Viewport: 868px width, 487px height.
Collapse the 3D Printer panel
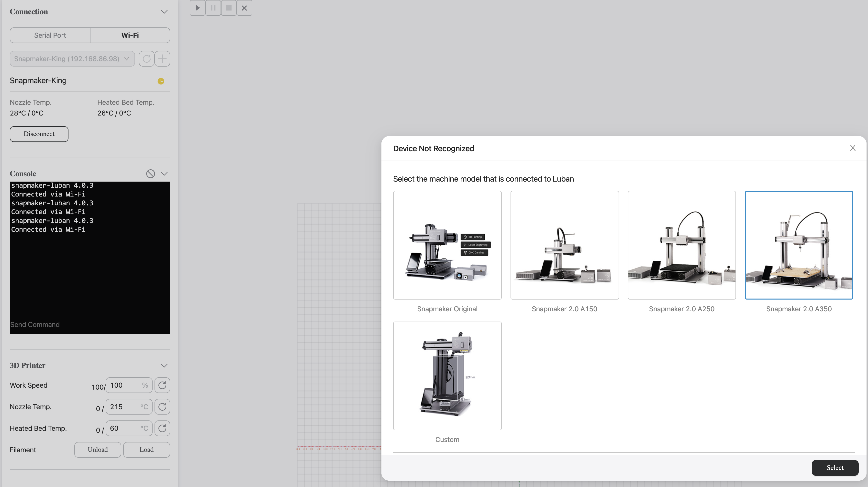(164, 366)
